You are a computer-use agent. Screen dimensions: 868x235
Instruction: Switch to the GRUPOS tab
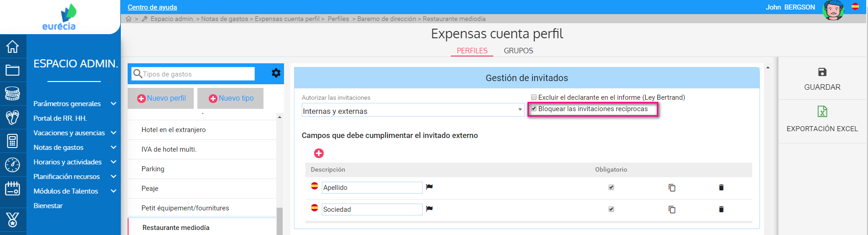[x=518, y=51]
